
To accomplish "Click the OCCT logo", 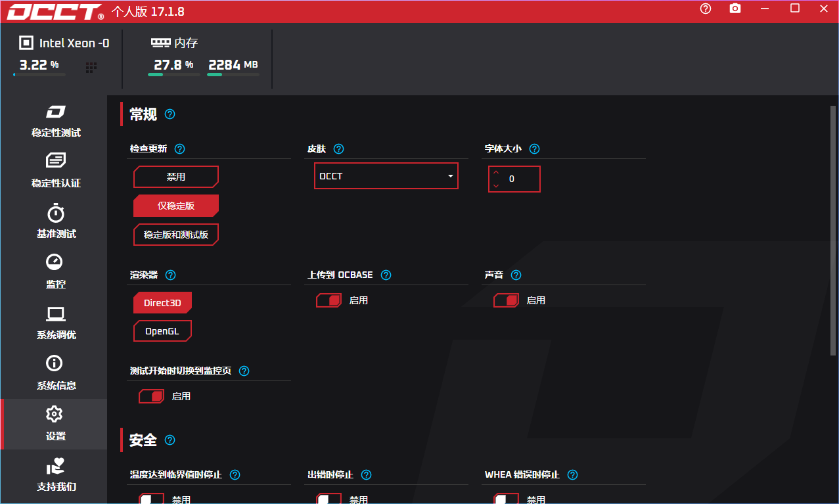I will (56, 11).
